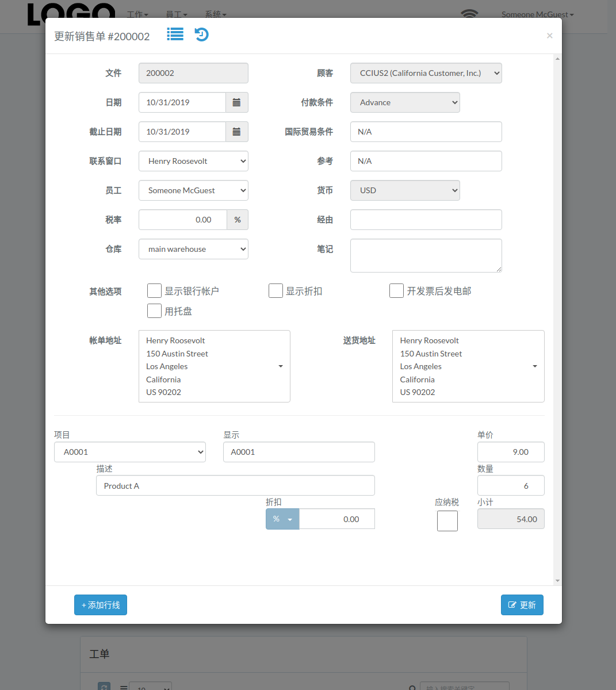This screenshot has width=616, height=690.
Task: Open the 工作 menu in the navbar
Action: tap(137, 14)
